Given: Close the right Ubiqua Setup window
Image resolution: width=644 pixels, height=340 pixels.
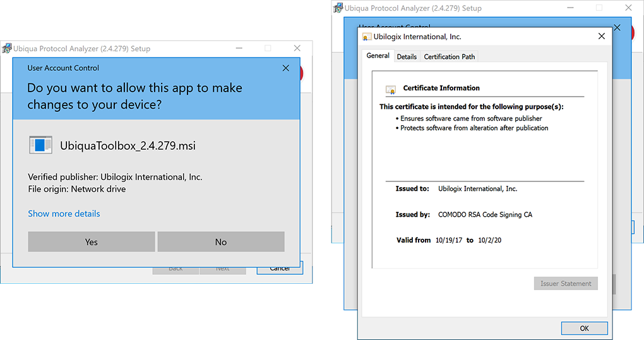Looking at the screenshot, I should pos(628,8).
